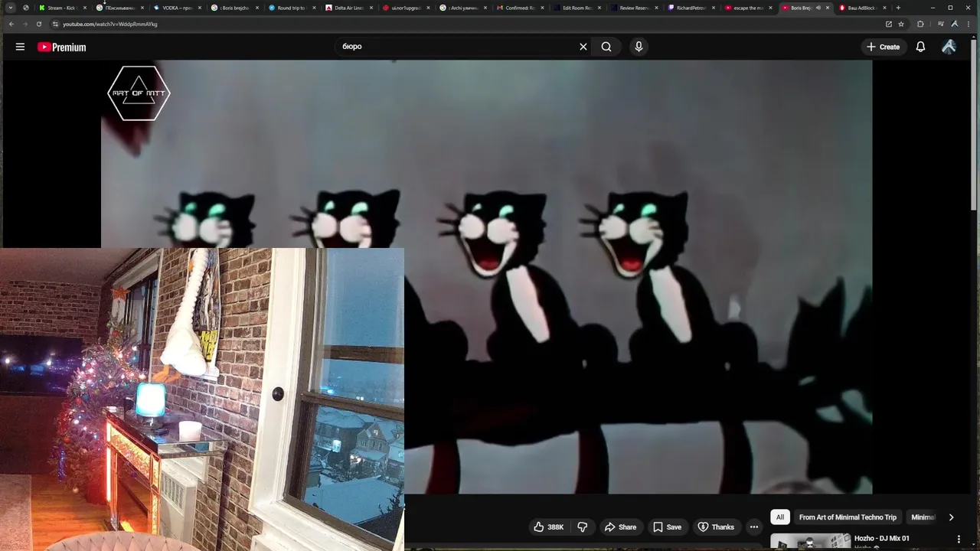Open more actions ellipsis under video
Image resolution: width=980 pixels, height=551 pixels.
[x=754, y=527]
